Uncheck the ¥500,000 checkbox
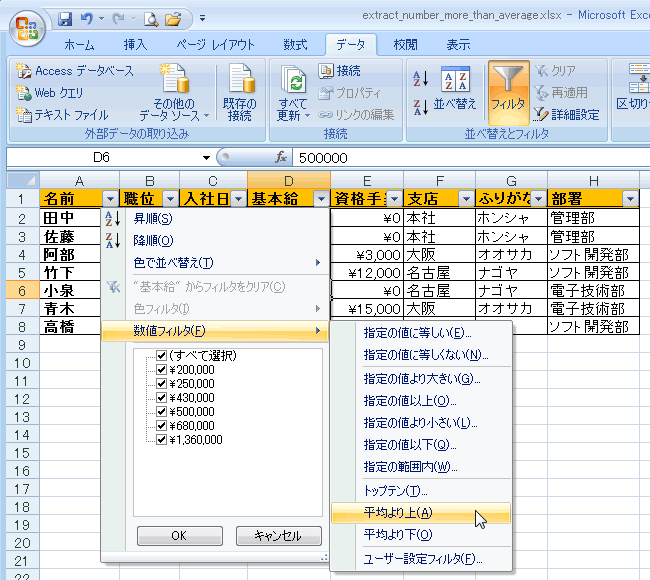 point(161,412)
